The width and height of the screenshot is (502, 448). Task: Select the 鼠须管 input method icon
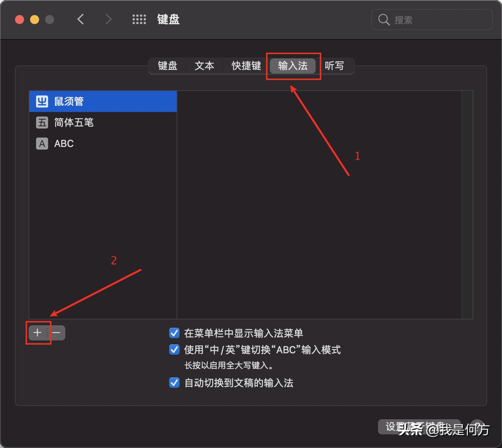click(x=42, y=101)
